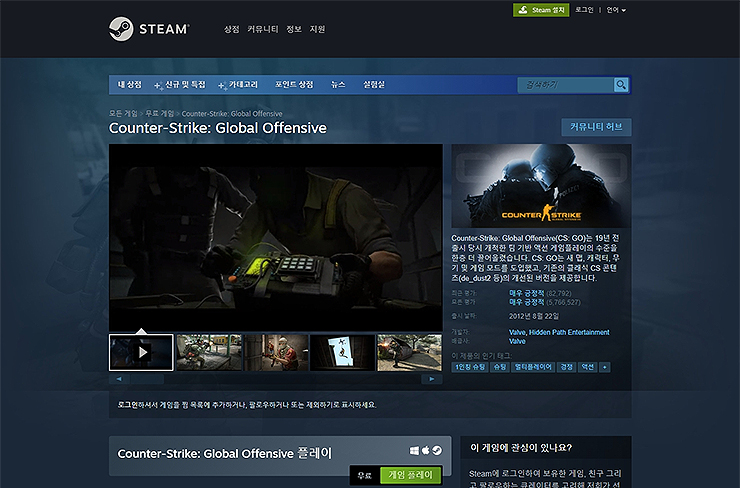Select the second screenshot thumbnail
The height and width of the screenshot is (488, 740).
click(x=209, y=353)
